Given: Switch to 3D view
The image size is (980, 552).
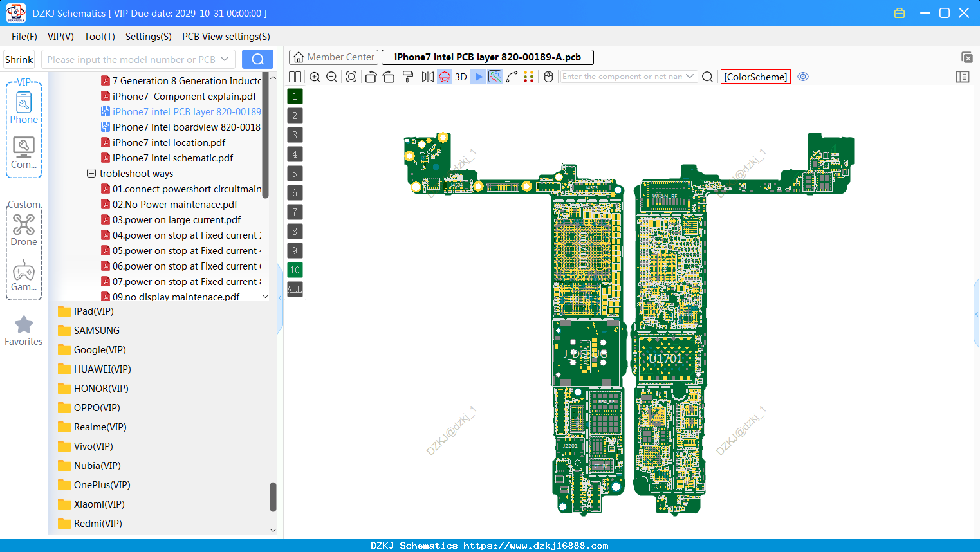Looking at the screenshot, I should [461, 77].
